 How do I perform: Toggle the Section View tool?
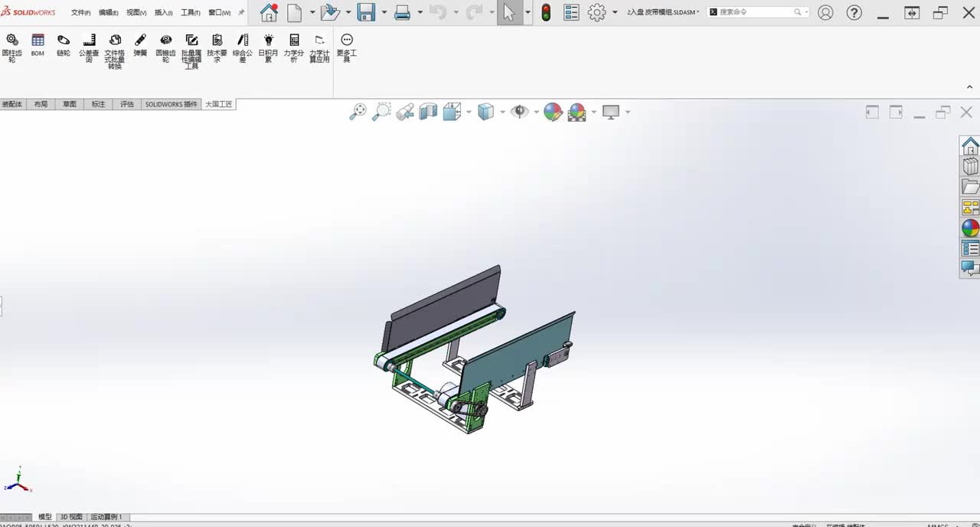point(428,112)
